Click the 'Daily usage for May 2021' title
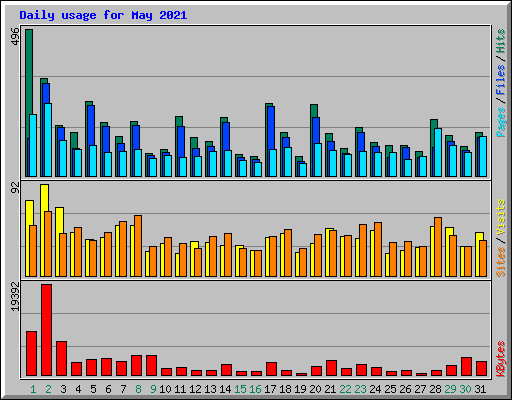The image size is (512, 400). (x=103, y=15)
